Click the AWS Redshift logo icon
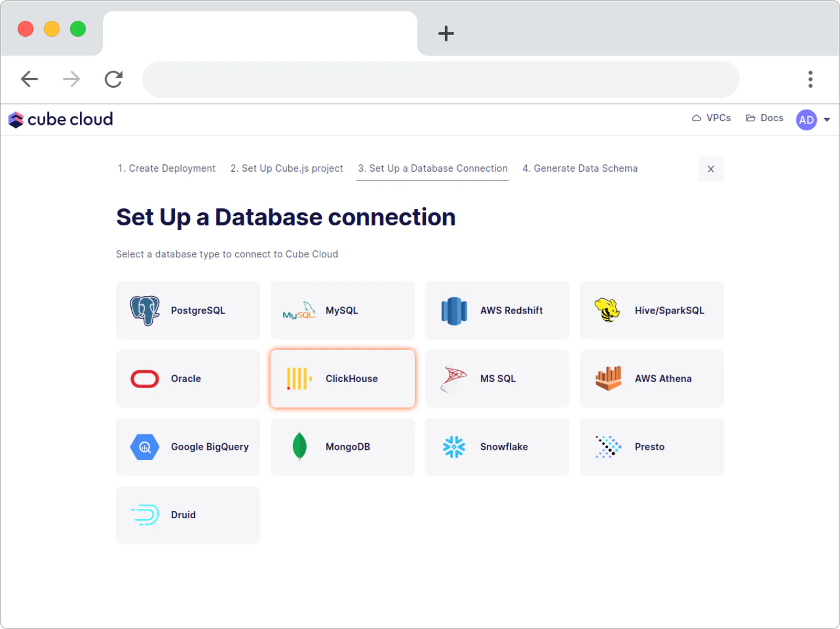The image size is (840, 629). coord(454,311)
